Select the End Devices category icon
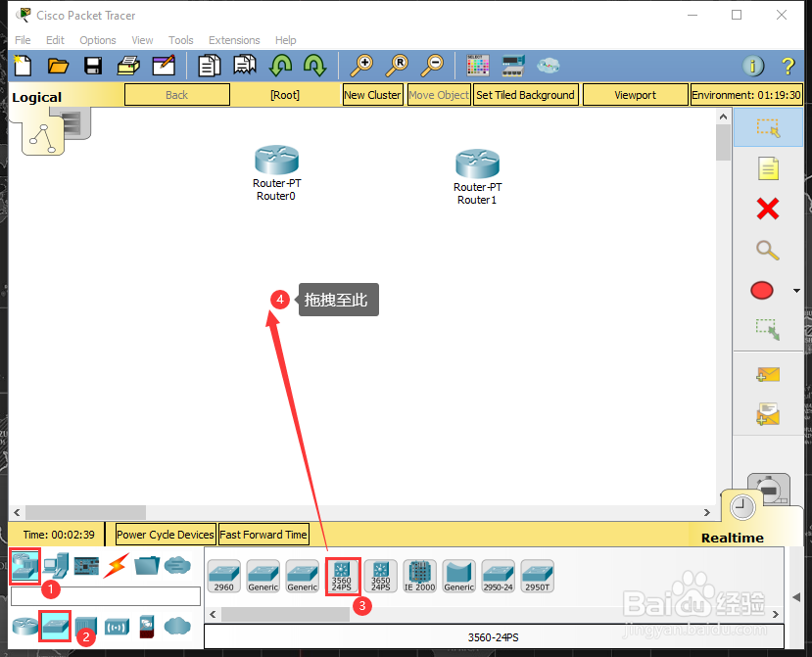812x657 pixels. tap(56, 565)
